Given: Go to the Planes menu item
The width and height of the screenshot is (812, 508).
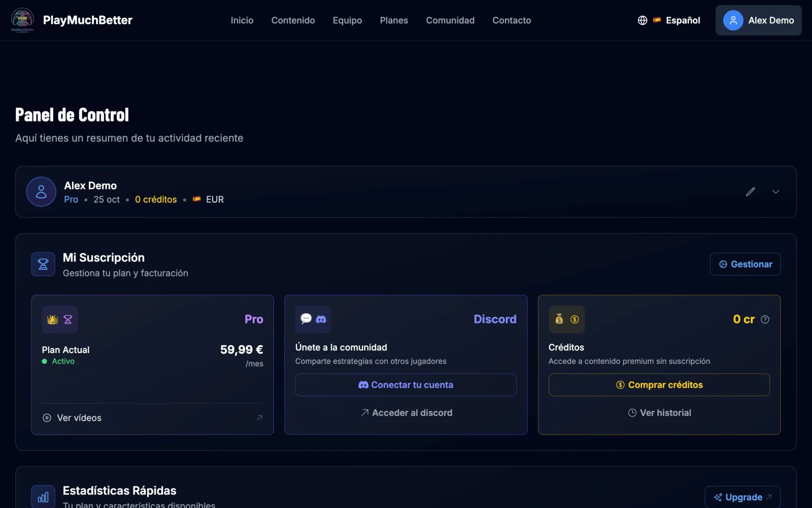Looking at the screenshot, I should point(394,20).
